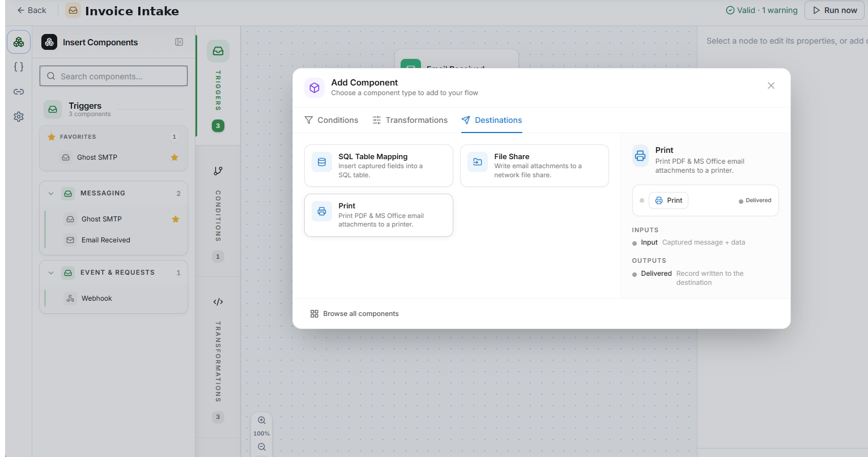Click the Invoice Intake title
The height and width of the screenshot is (457, 868).
point(132,11)
